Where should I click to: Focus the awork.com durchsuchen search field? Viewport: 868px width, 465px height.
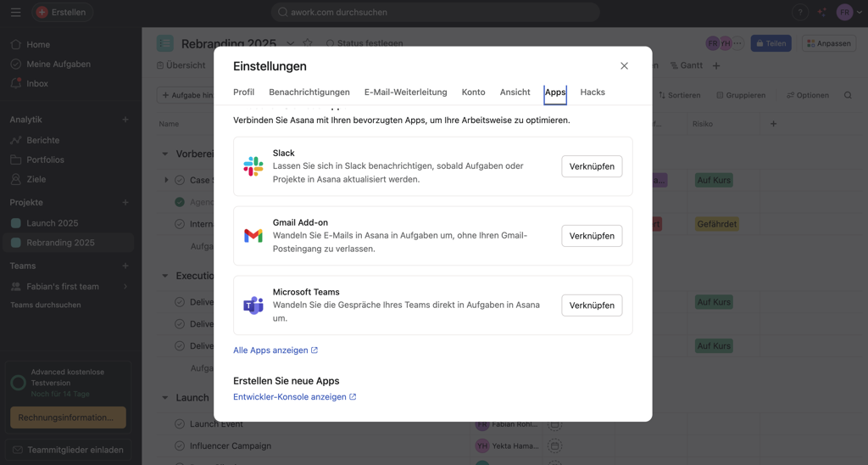tap(435, 12)
